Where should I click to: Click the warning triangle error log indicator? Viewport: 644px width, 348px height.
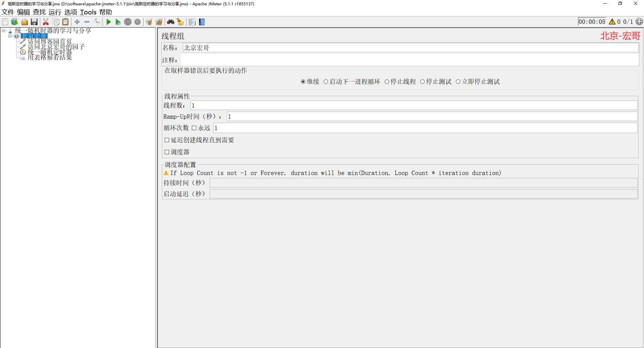tap(612, 22)
